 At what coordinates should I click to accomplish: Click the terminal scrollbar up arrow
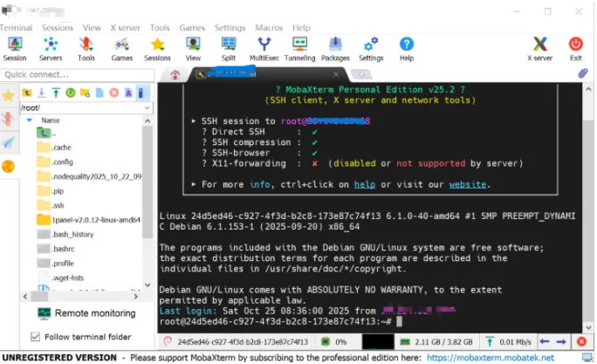588,90
